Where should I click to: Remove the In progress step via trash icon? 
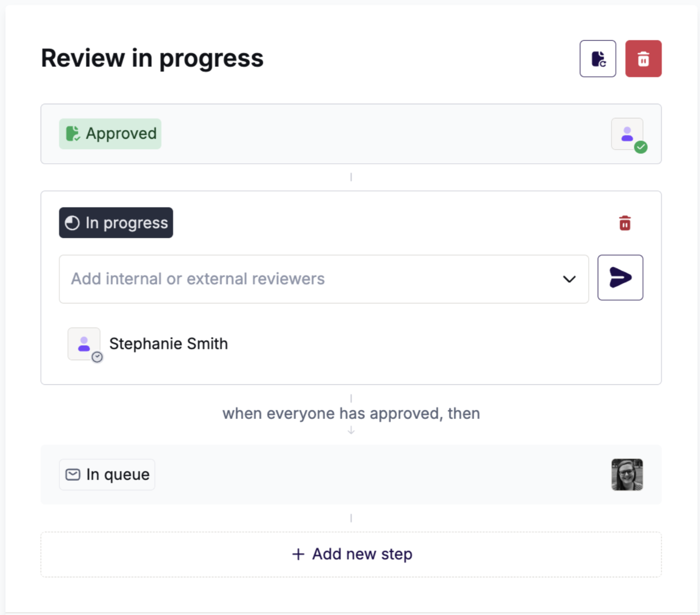click(625, 223)
